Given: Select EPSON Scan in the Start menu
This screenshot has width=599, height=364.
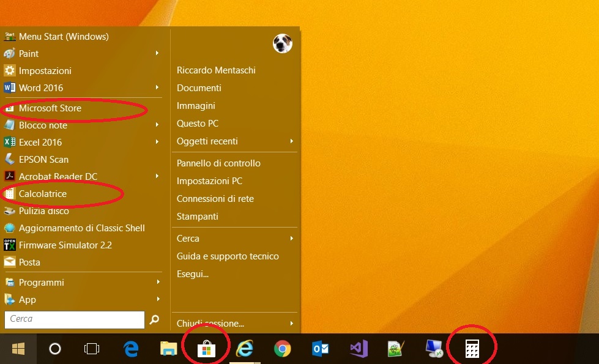Looking at the screenshot, I should pos(43,160).
